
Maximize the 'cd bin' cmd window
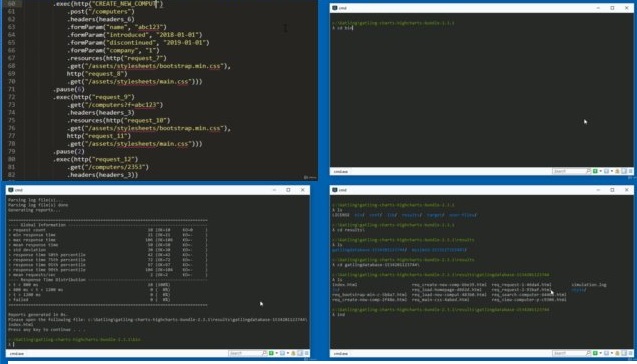click(612, 8)
